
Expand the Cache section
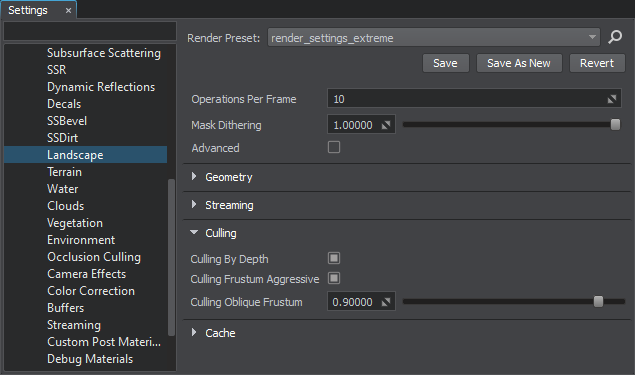tap(194, 332)
